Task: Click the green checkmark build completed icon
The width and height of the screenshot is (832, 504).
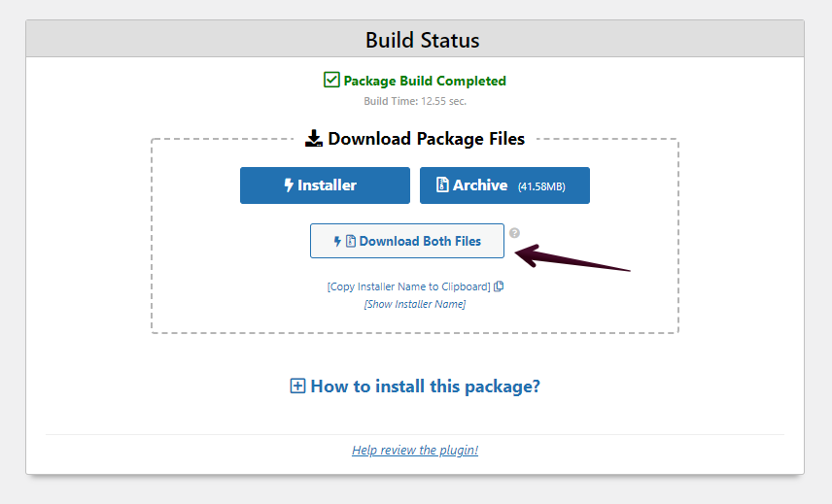Action: click(x=331, y=80)
